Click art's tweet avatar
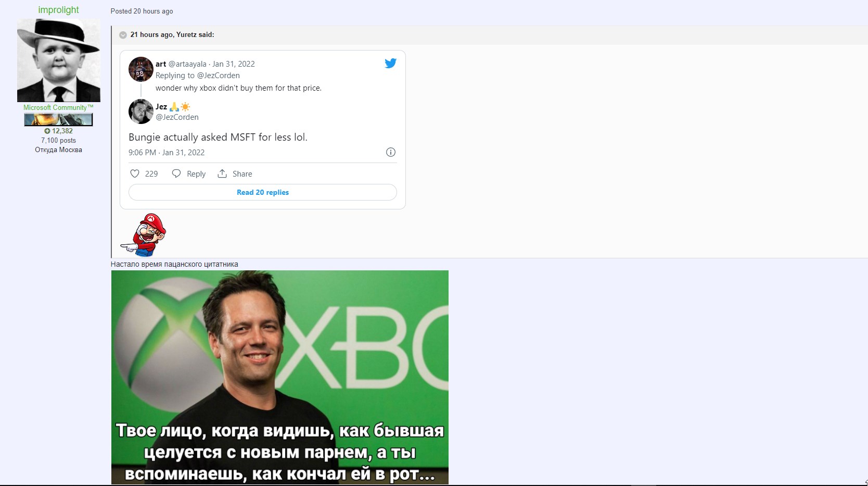Viewport: 868px width, 486px height. pos(141,69)
